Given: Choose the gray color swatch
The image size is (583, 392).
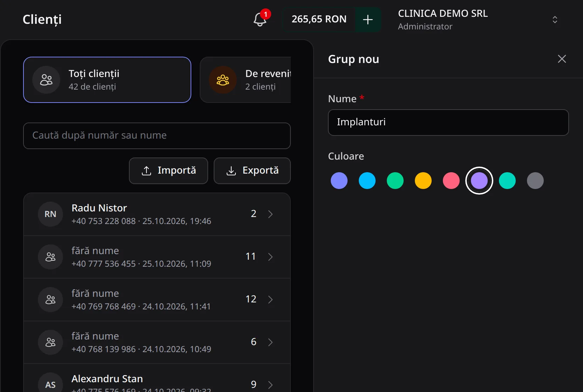Looking at the screenshot, I should 535,181.
